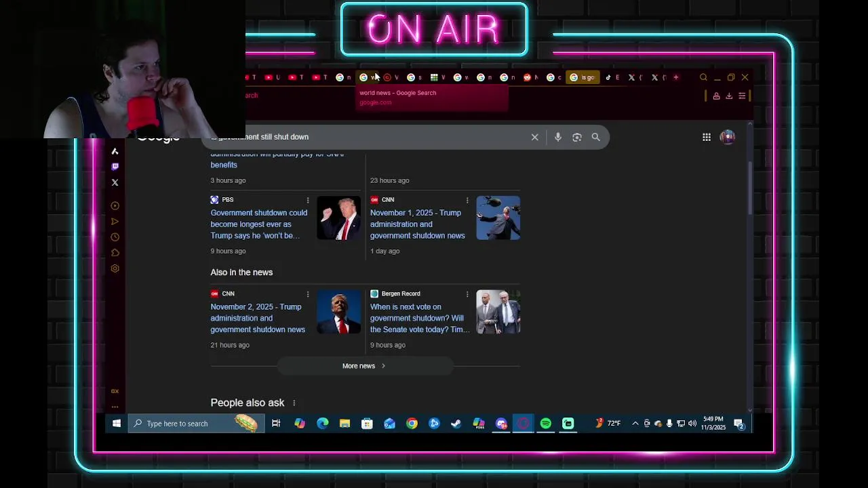
Task: Open the more options dots for PBS result
Action: (308, 200)
